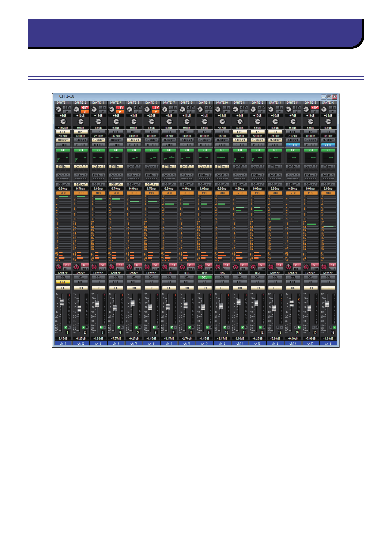The height and width of the screenshot is (555, 392).
Task: Click the DANTE 7 head amp gain knob
Action: (x=164, y=109)
